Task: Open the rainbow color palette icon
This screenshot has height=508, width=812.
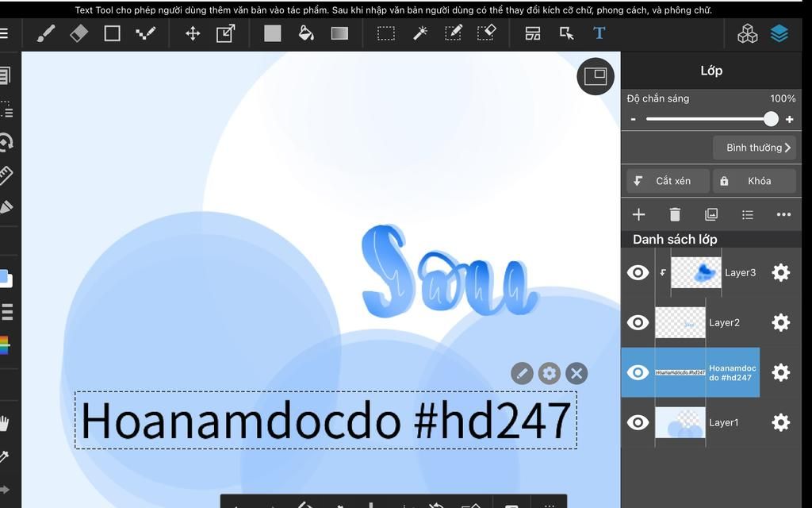Action: click(5, 345)
